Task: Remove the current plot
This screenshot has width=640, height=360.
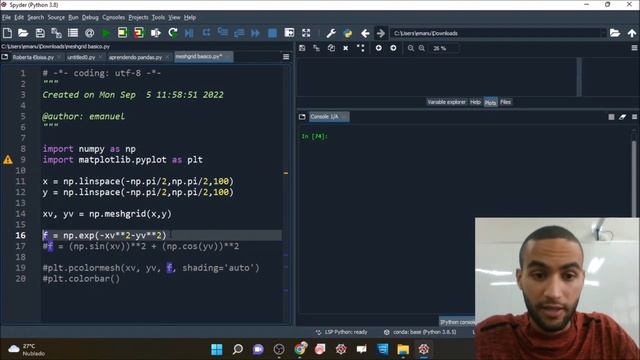Action: click(x=346, y=48)
